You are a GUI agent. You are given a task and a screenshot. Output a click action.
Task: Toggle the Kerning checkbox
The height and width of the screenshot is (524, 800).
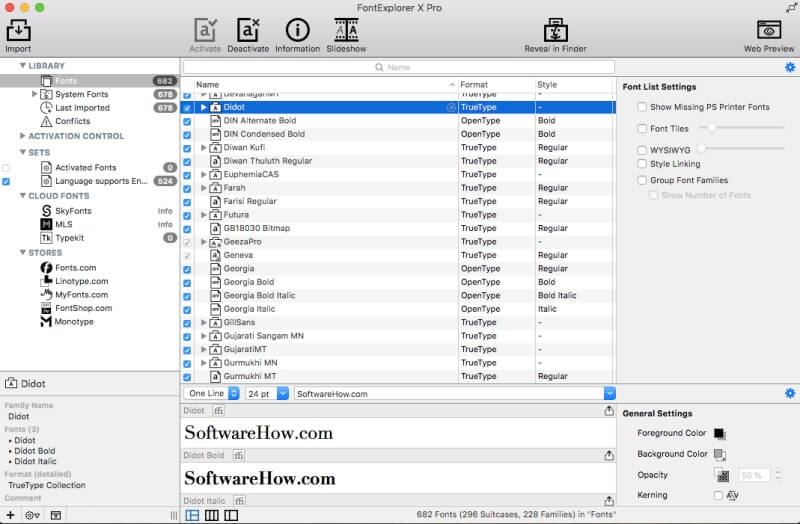click(718, 495)
